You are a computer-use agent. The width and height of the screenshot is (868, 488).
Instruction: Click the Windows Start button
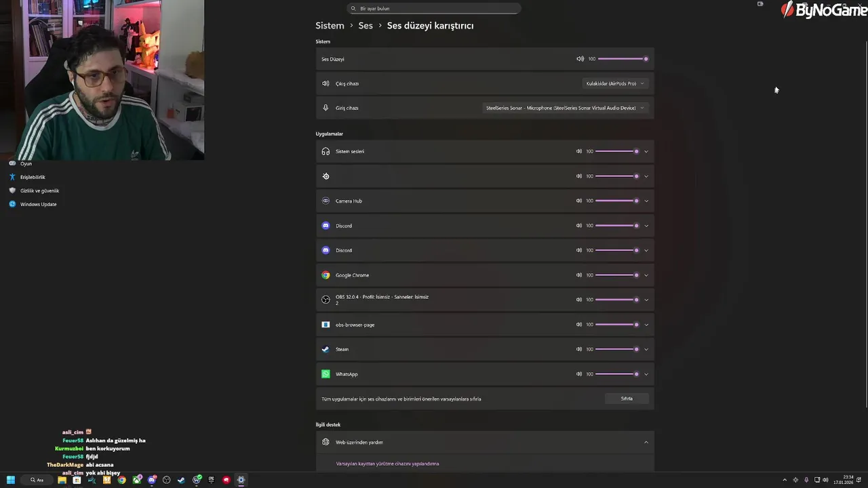11,480
